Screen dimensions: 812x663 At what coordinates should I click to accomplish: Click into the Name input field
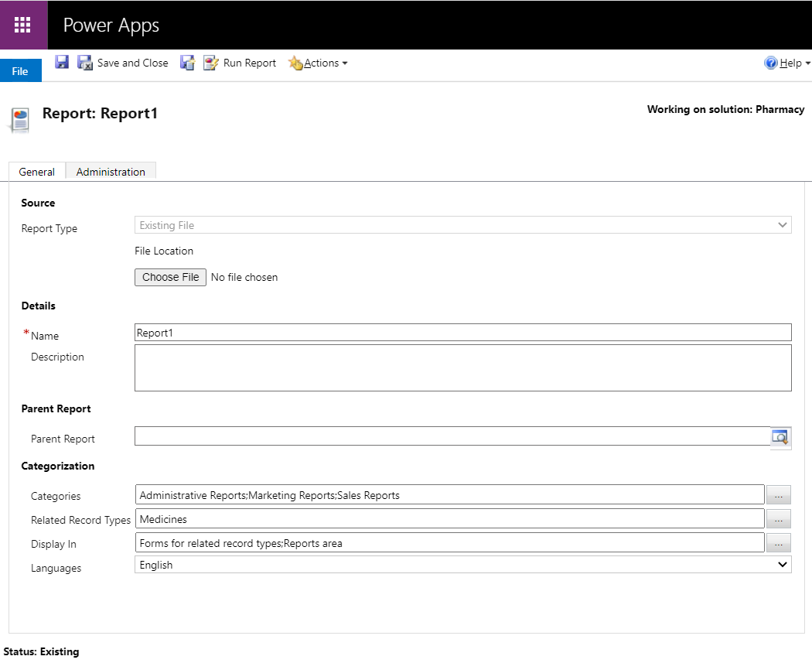(x=463, y=333)
